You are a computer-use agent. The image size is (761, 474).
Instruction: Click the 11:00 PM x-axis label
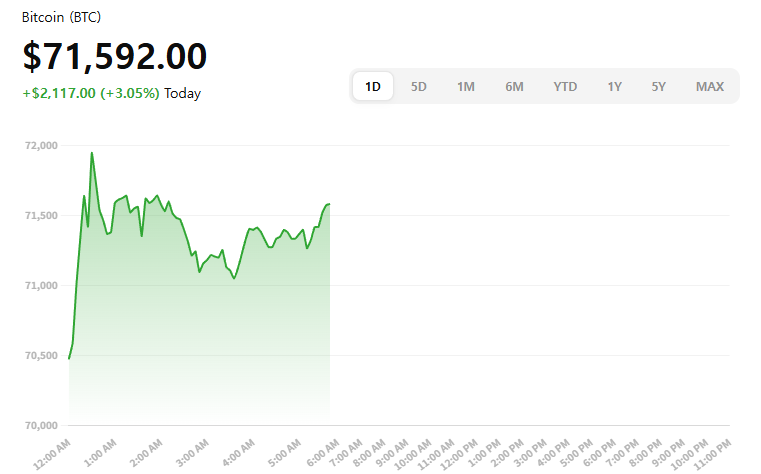[x=711, y=454]
